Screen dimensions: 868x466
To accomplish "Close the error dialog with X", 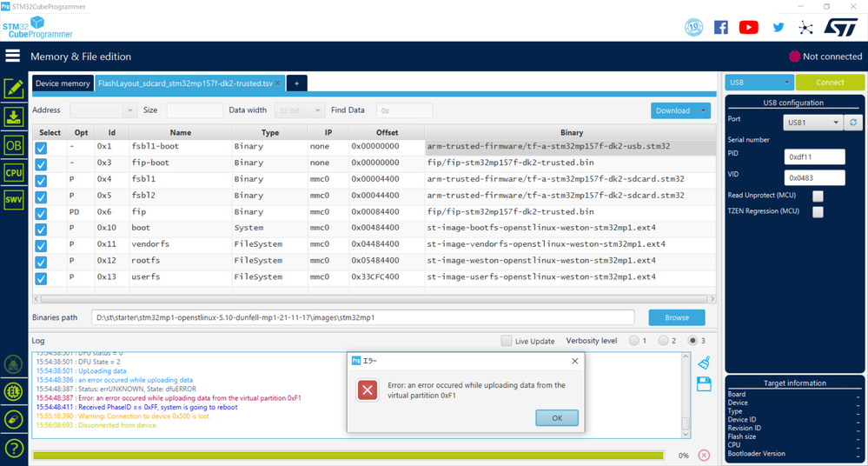I will [574, 361].
